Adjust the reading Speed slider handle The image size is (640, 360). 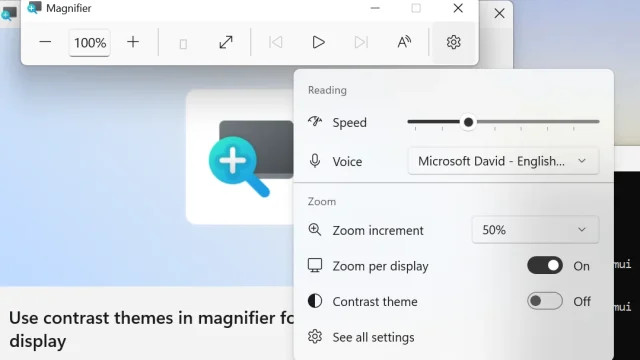click(x=469, y=122)
